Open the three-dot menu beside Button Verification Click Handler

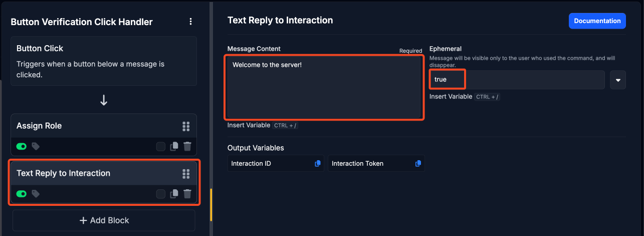coord(190,22)
